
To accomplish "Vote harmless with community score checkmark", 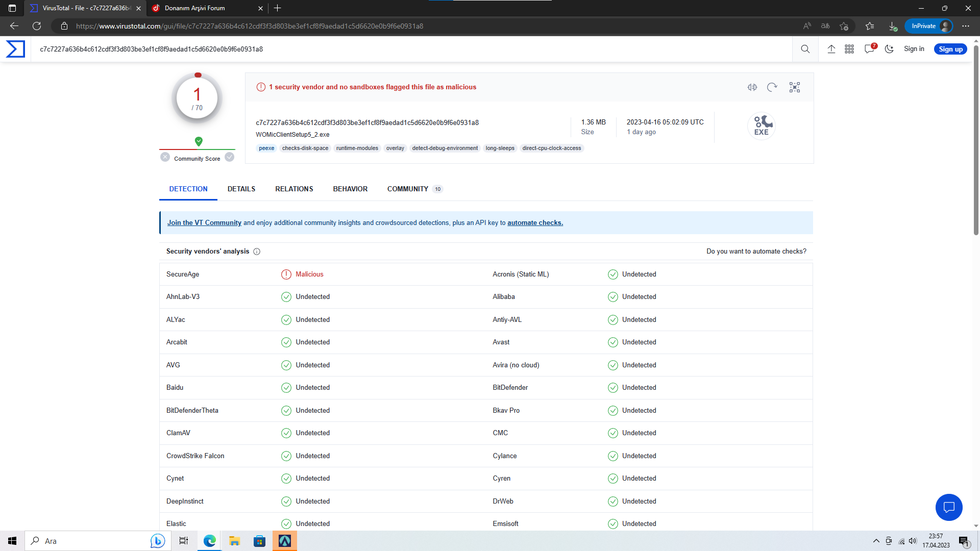I will pyautogui.click(x=230, y=157).
